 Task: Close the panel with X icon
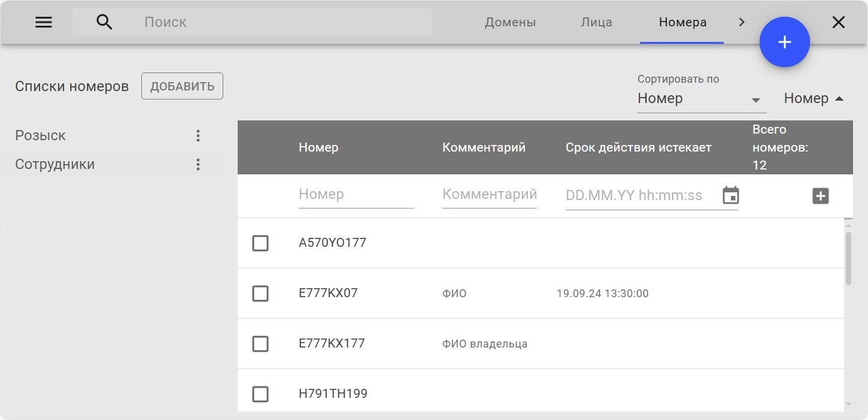coord(839,23)
